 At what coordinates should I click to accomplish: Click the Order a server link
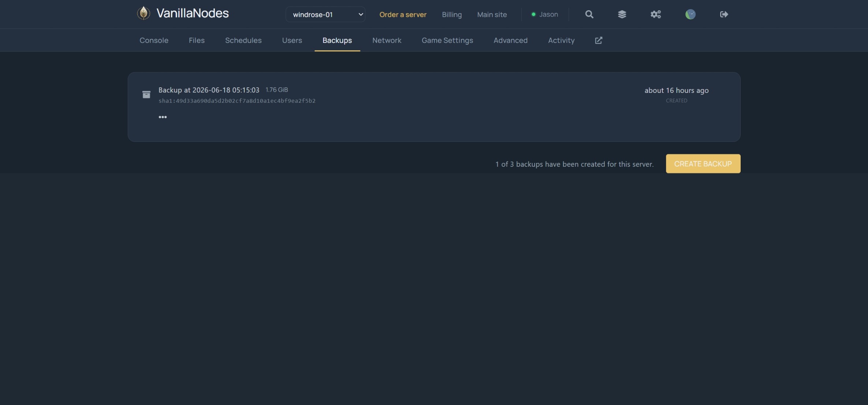pos(403,14)
